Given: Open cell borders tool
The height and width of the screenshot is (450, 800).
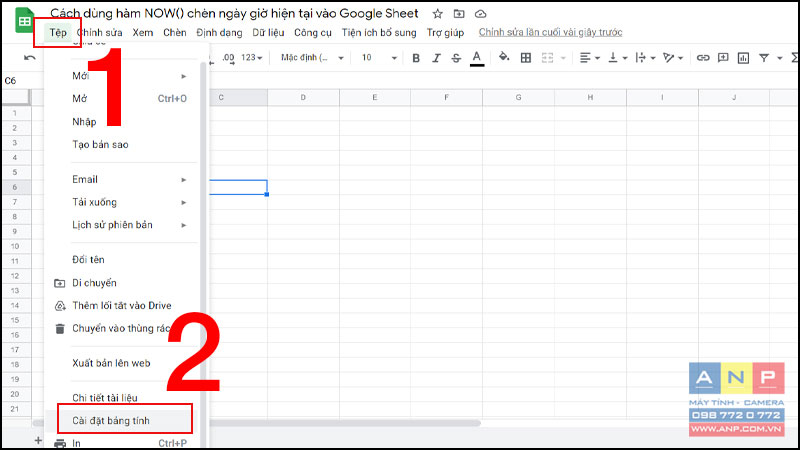Looking at the screenshot, I should pyautogui.click(x=526, y=58).
